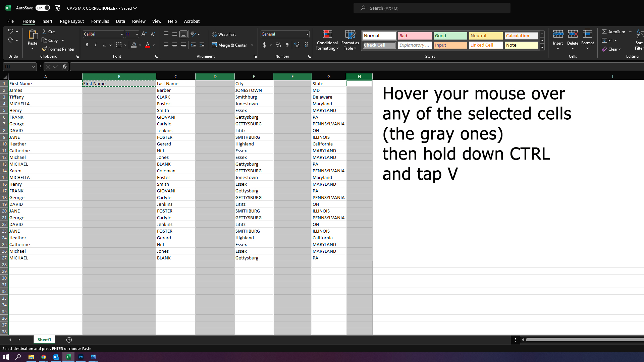Toggle Bottom Align button
Image resolution: width=644 pixels, height=362 pixels.
point(183,34)
